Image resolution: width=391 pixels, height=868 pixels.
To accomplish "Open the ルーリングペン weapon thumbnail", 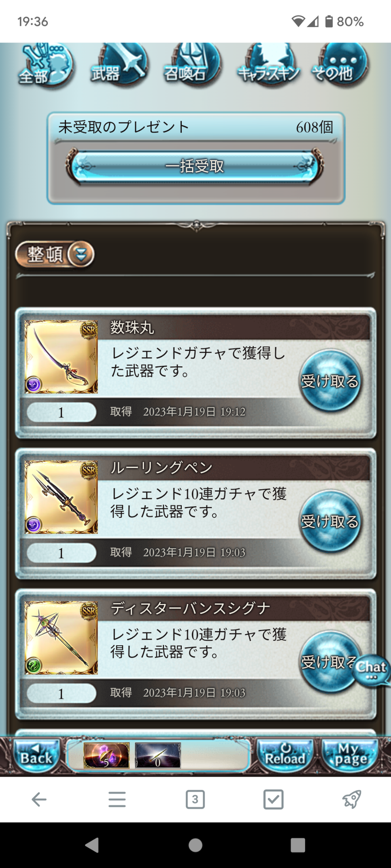I will click(x=61, y=497).
